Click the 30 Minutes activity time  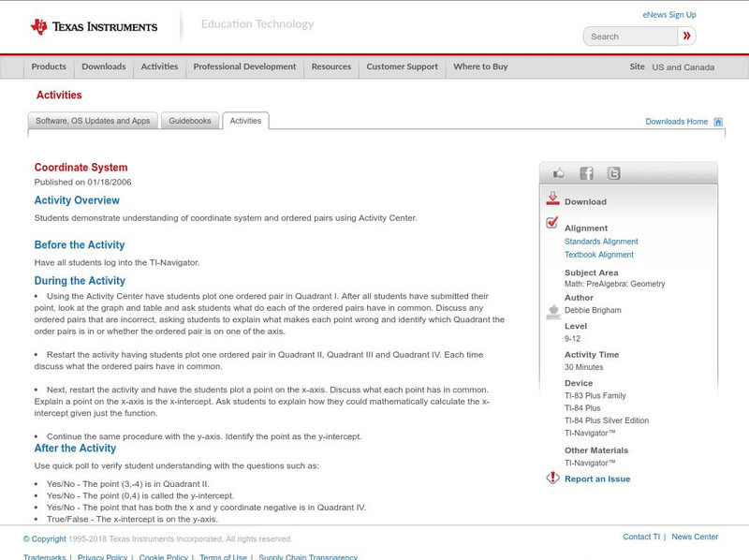[x=583, y=367]
